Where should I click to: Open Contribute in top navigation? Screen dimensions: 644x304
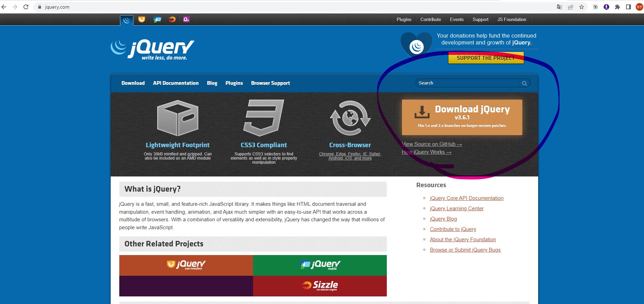pos(431,20)
